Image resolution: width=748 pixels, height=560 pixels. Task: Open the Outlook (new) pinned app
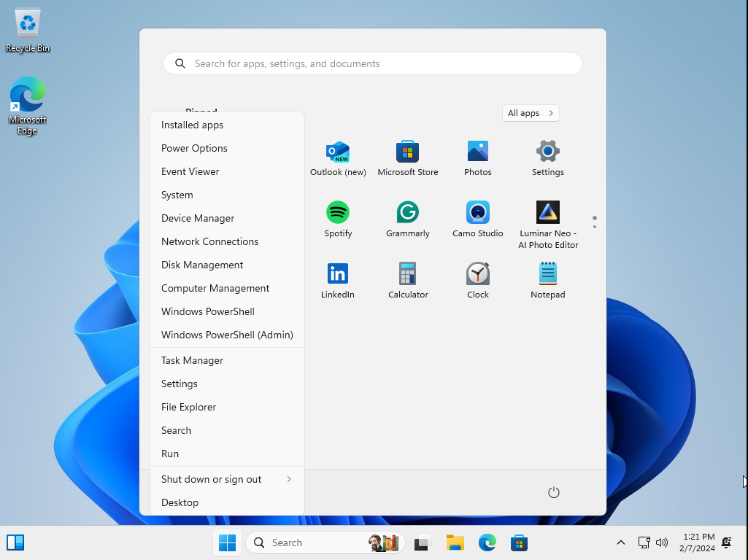click(338, 159)
